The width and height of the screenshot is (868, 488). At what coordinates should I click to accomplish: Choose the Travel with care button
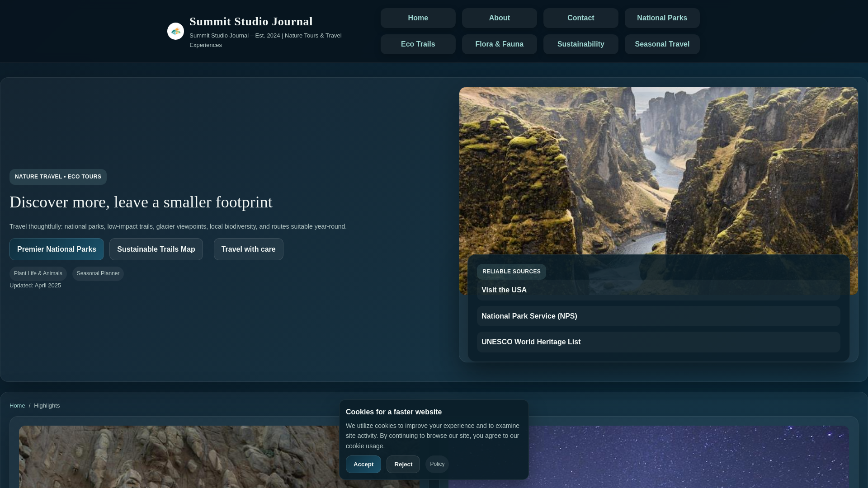[248, 249]
